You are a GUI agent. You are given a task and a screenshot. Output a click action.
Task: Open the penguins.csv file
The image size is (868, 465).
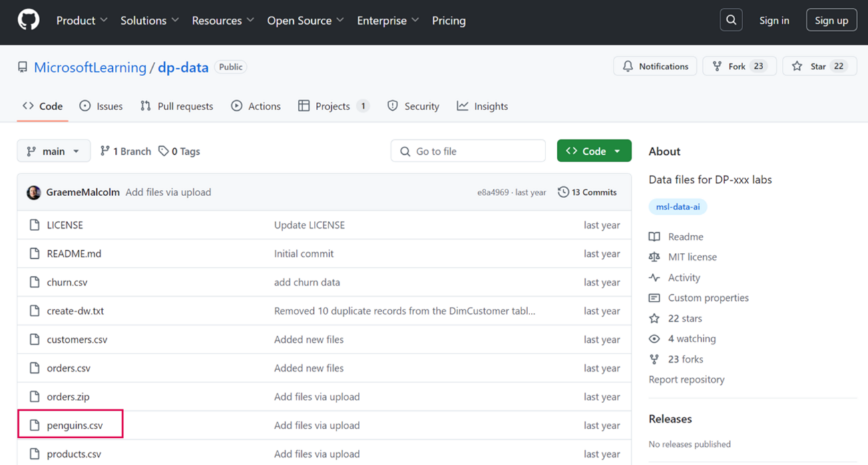pos(75,426)
